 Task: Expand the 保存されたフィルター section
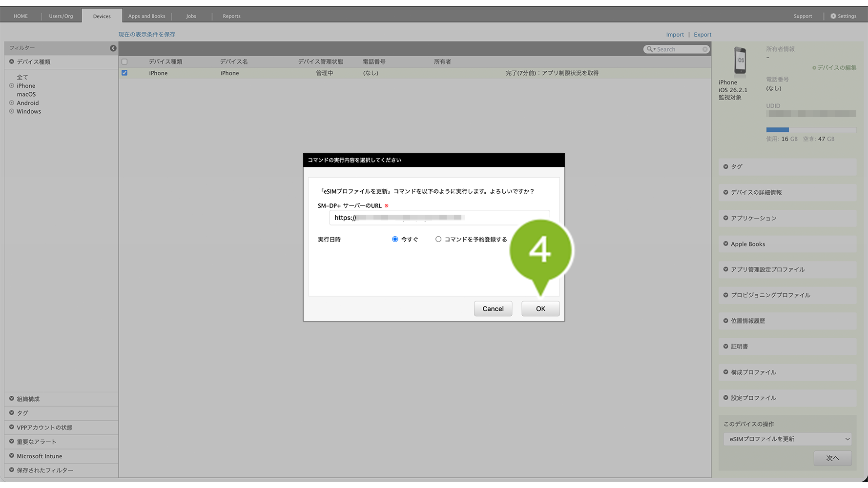[12, 470]
